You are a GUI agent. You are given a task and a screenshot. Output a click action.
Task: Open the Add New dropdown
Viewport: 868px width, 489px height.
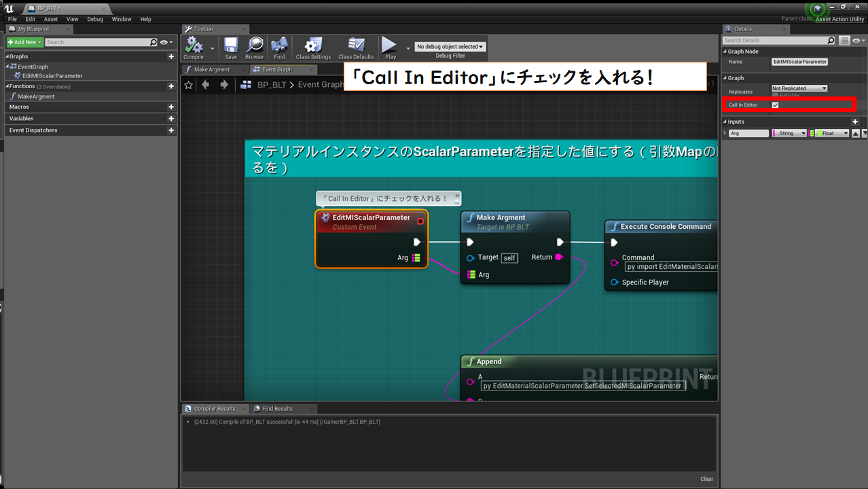coord(24,42)
